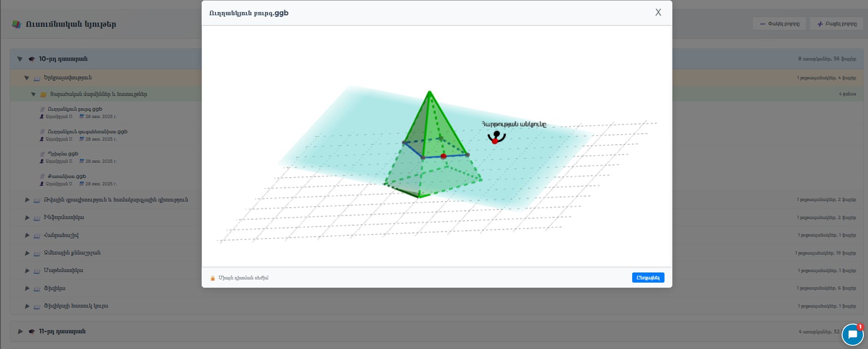The width and height of the screenshot is (868, 349).
Task: Click the book icon next to Ինֆորմատիկա
Action: (37, 218)
